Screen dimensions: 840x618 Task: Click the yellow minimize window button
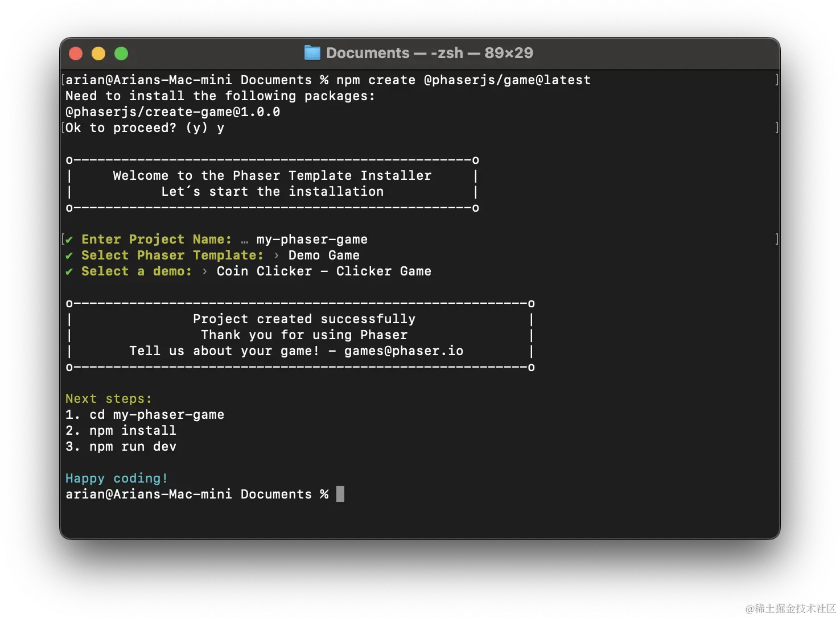(98, 53)
